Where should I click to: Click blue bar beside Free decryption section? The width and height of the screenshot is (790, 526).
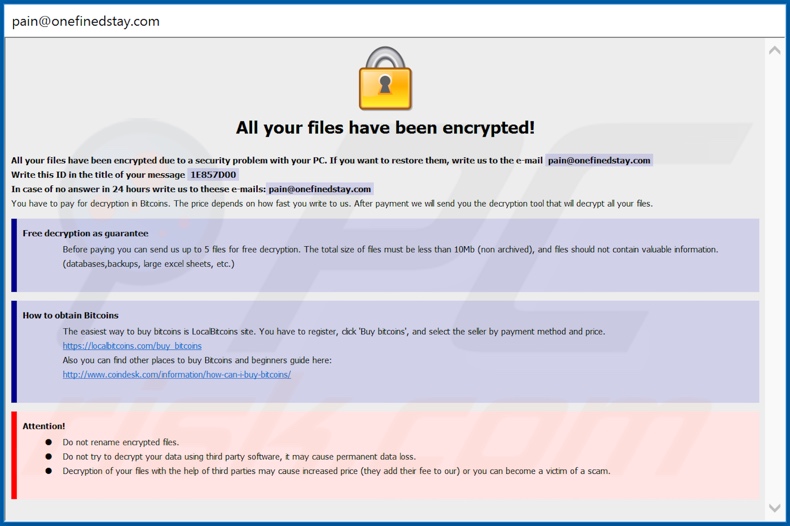pyautogui.click(x=14, y=255)
